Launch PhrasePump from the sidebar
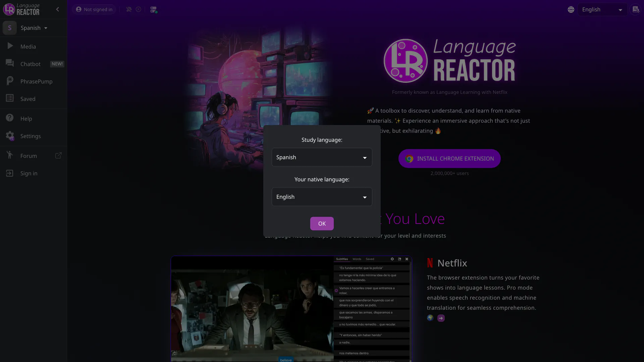644x362 pixels. click(36, 81)
